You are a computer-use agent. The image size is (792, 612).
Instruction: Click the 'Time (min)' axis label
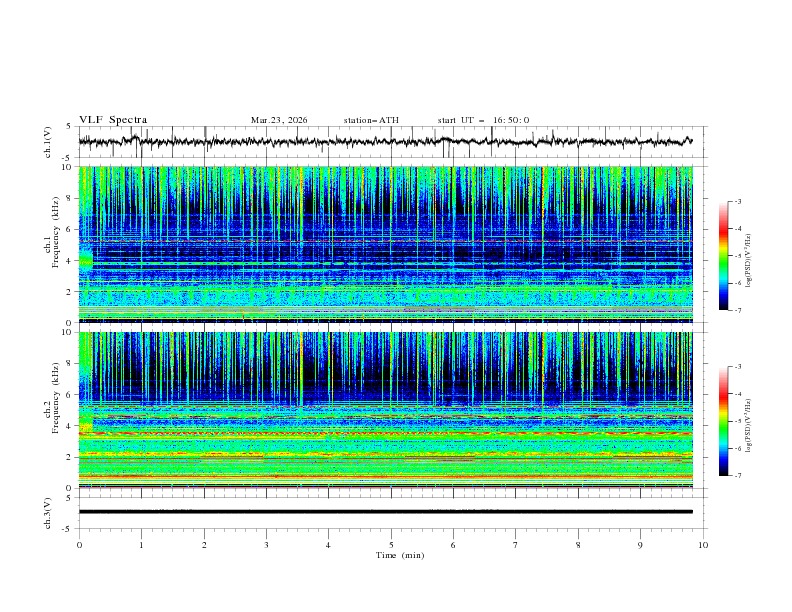pos(400,555)
